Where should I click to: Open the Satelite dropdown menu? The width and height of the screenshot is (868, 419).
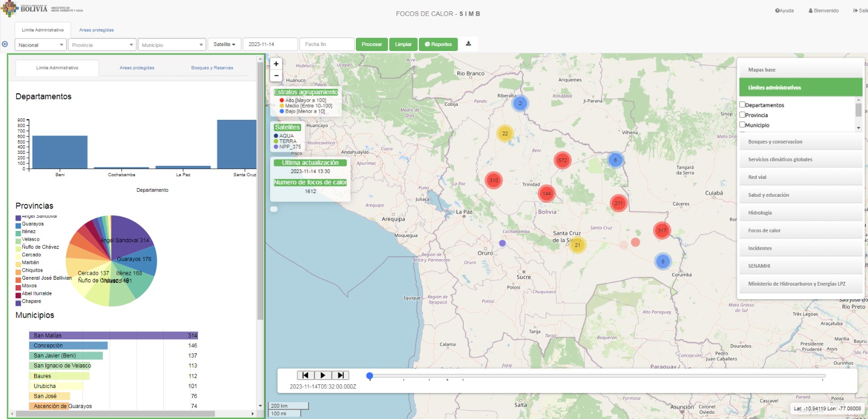pyautogui.click(x=224, y=44)
